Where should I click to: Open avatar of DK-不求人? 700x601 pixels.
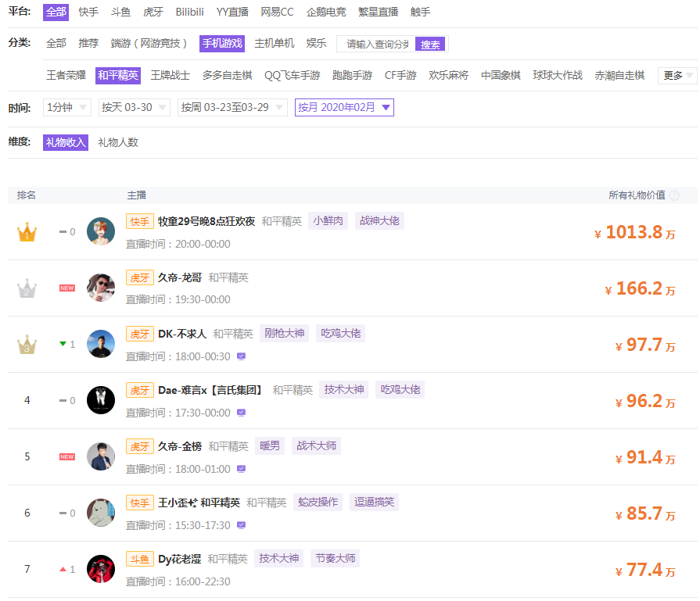100,344
